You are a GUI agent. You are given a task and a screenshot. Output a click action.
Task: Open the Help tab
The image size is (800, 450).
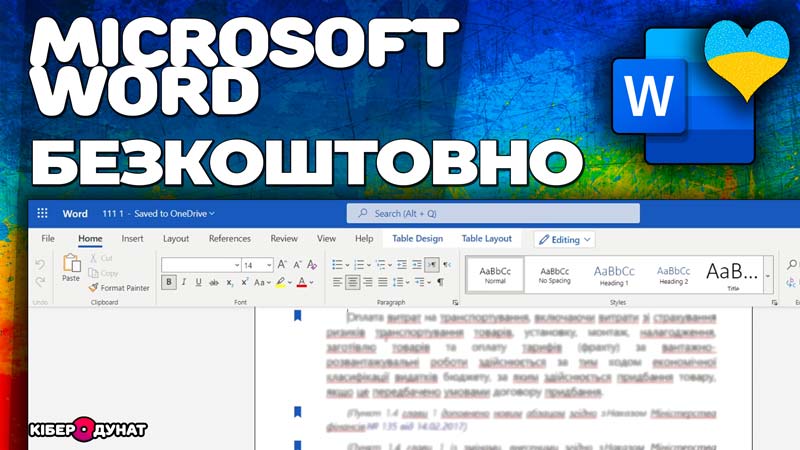364,238
